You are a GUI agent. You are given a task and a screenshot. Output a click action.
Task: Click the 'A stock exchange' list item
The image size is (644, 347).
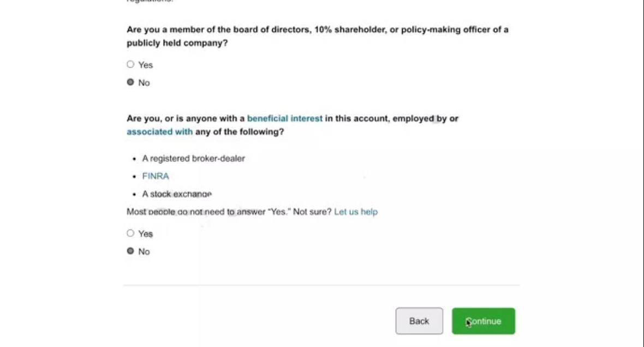point(176,194)
